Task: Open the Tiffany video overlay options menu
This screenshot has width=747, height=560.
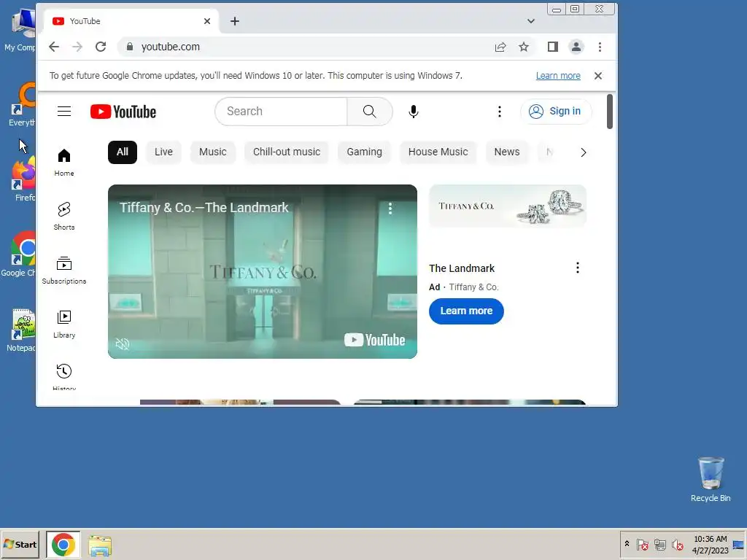Action: pos(390,208)
